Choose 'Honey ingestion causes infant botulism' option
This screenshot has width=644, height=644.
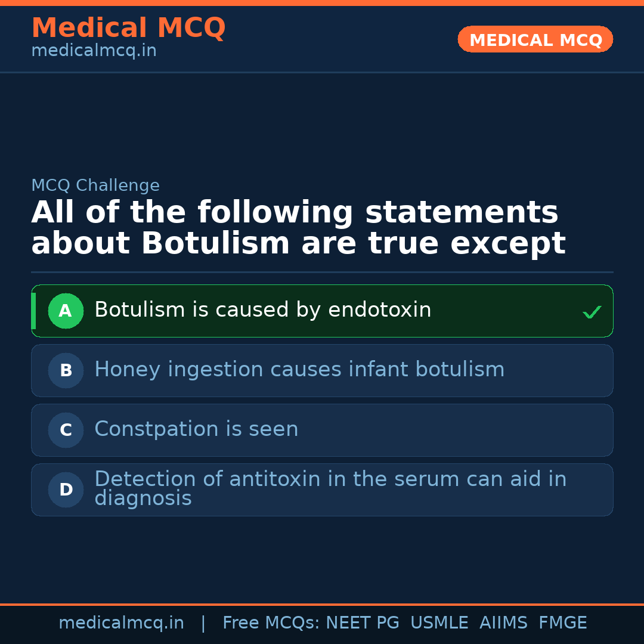[299, 370]
